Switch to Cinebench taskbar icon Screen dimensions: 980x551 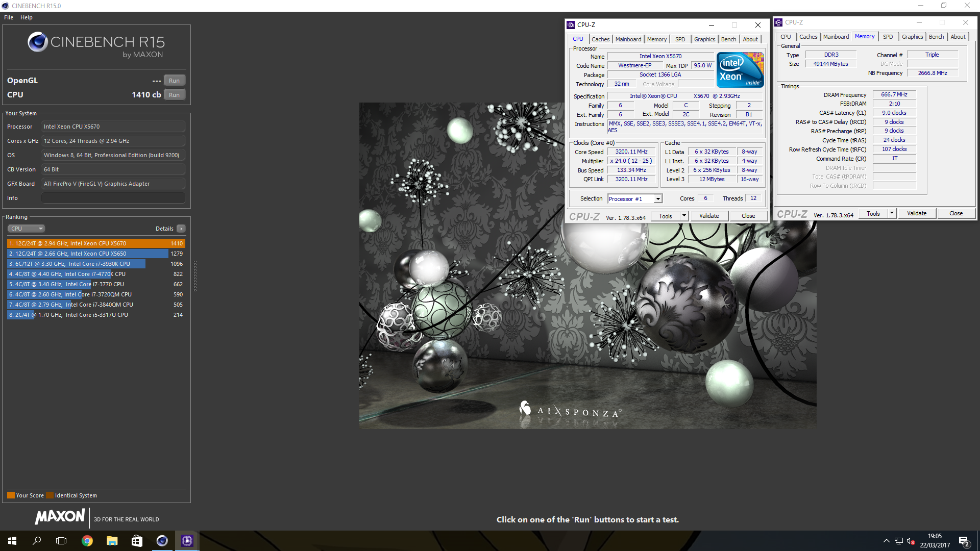pos(162,541)
